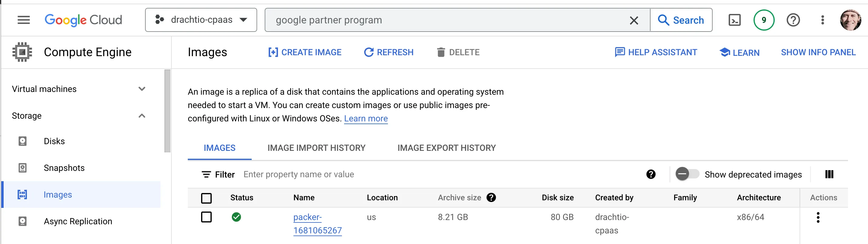Open Archive size help icon
Screen dimensions: 868x244
pyautogui.click(x=491, y=198)
